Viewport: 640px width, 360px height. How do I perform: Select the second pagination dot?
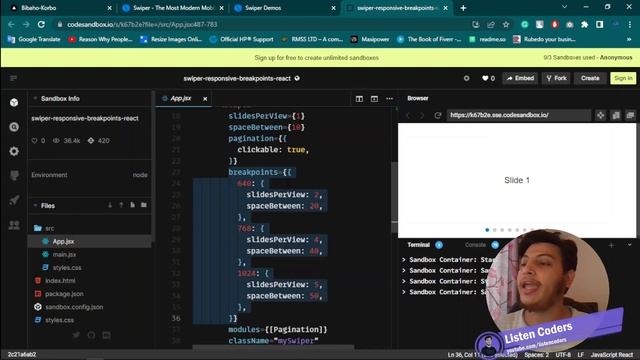(x=495, y=230)
